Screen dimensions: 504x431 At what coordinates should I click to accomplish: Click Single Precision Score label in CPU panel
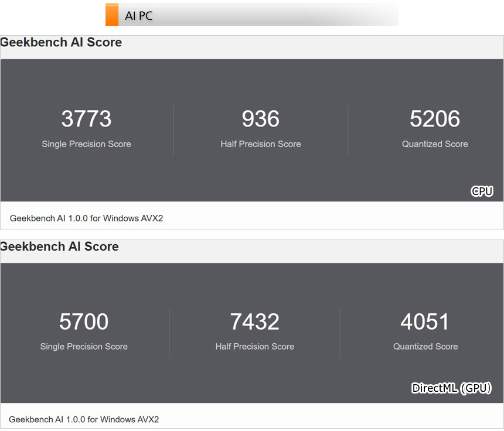tap(86, 144)
